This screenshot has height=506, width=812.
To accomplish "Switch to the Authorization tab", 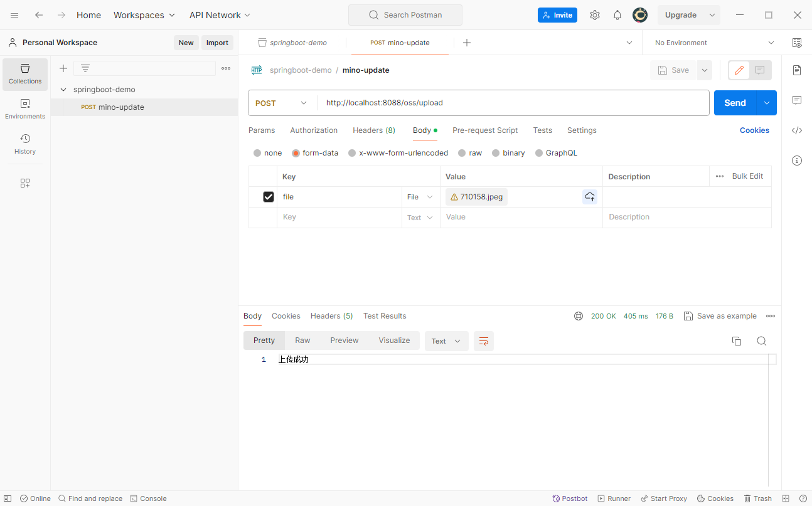I will click(314, 130).
